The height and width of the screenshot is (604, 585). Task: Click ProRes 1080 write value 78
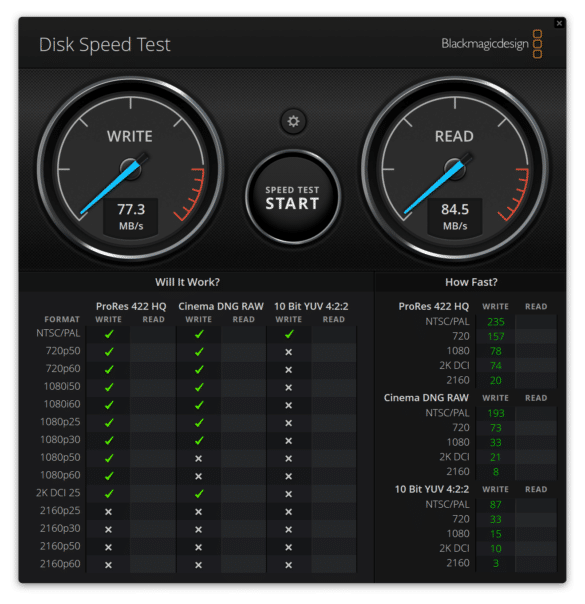496,351
